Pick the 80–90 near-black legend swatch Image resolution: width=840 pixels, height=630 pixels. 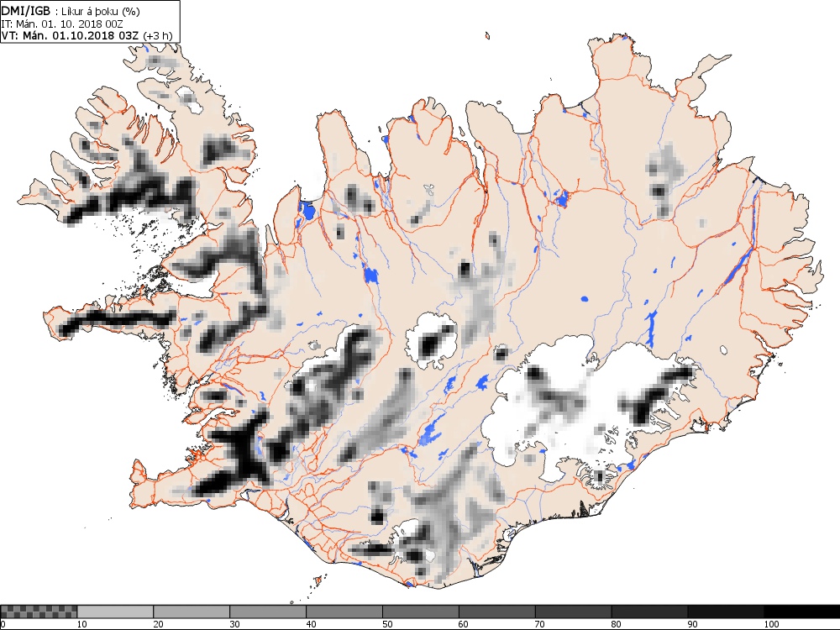(650, 612)
